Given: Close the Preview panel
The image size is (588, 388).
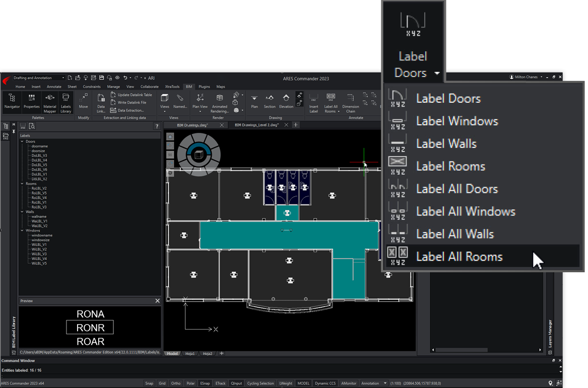Looking at the screenshot, I should coord(158,301).
